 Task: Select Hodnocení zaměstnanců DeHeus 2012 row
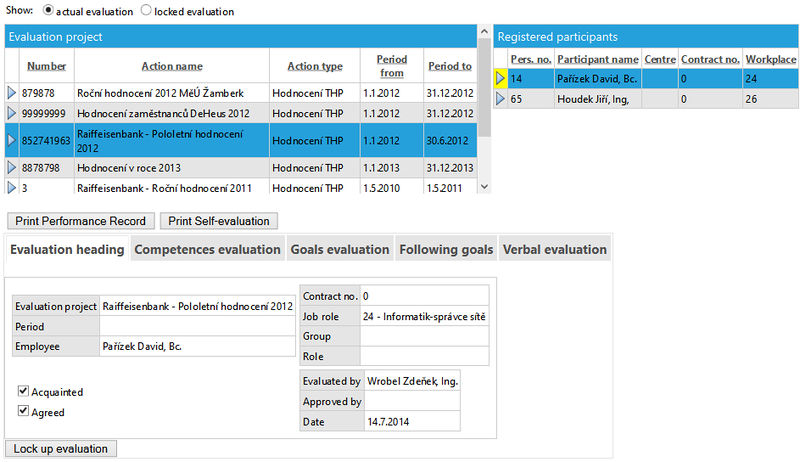tap(241, 113)
